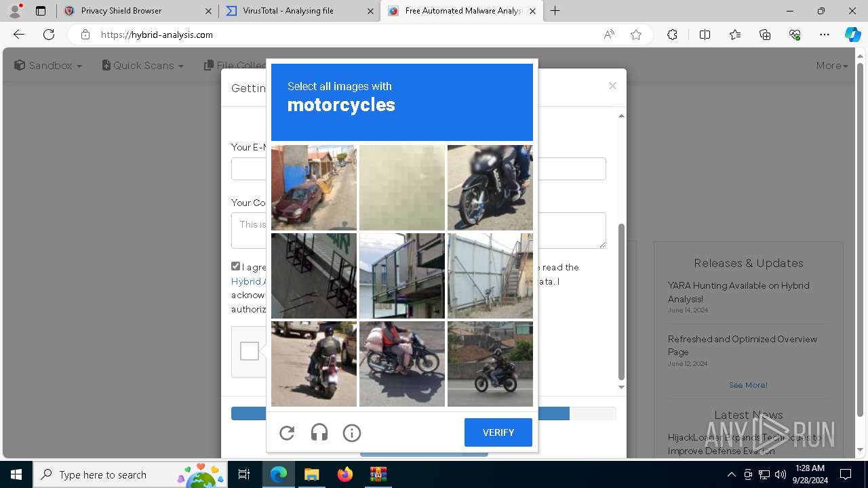Open the Collections icon
This screenshot has width=868, height=488.
(x=765, y=35)
